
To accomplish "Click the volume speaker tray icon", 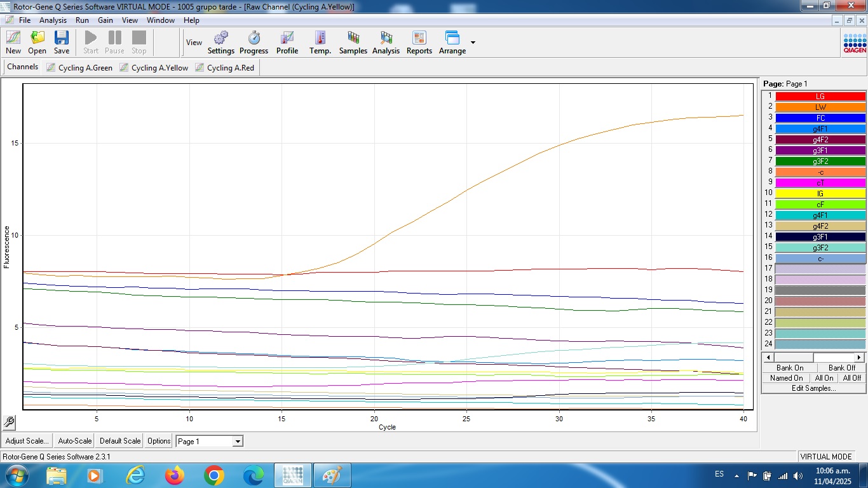I will [x=798, y=475].
